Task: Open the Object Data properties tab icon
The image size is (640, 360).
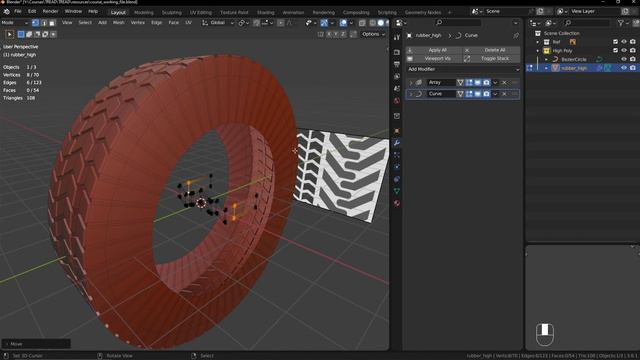Action: [x=397, y=191]
